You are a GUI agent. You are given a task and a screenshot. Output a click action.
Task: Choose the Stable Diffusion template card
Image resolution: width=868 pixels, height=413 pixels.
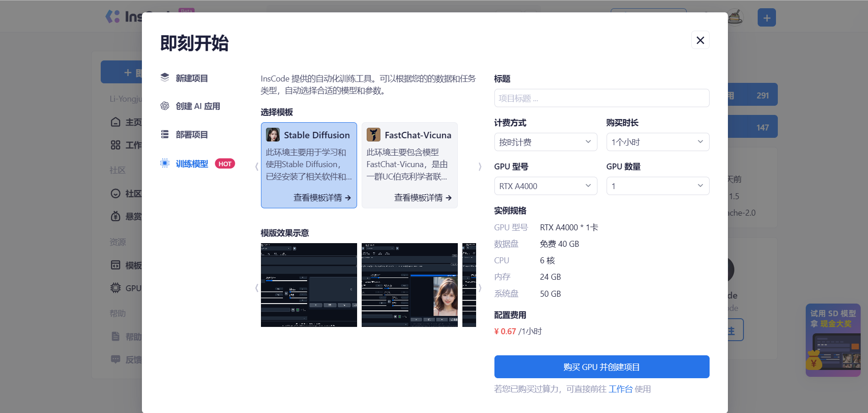point(309,165)
